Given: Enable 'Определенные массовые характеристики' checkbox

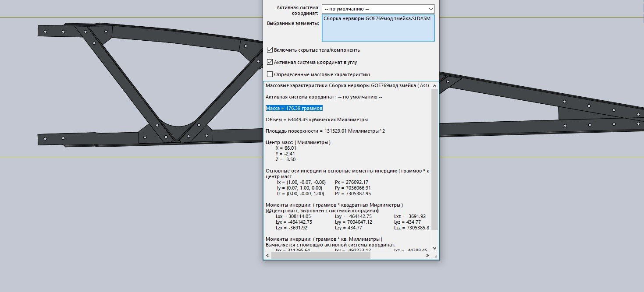Looking at the screenshot, I should pyautogui.click(x=270, y=74).
